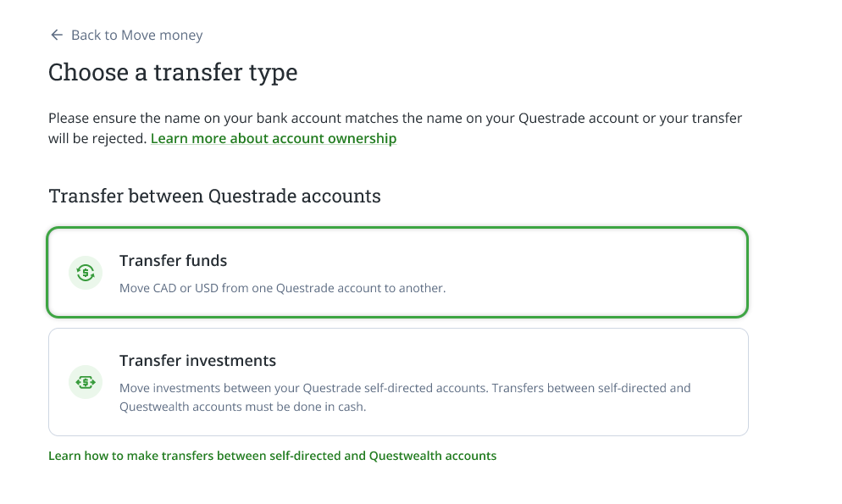Click the investments transfer icon beside Transfer investments
The width and height of the screenshot is (842, 504).
coord(85,382)
